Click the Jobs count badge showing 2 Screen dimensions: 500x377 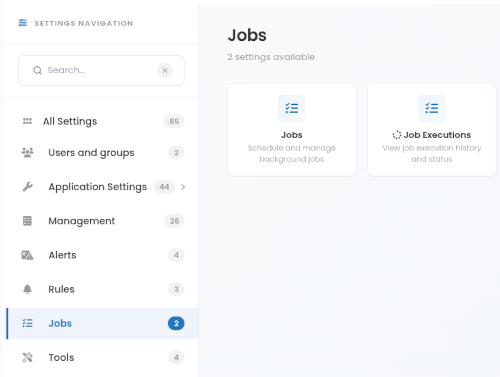pos(176,323)
